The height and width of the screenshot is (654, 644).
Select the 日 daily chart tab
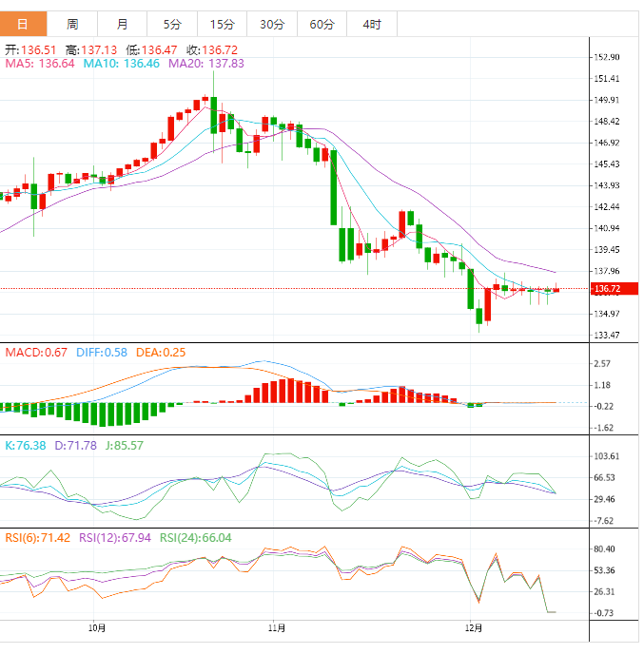(x=23, y=24)
